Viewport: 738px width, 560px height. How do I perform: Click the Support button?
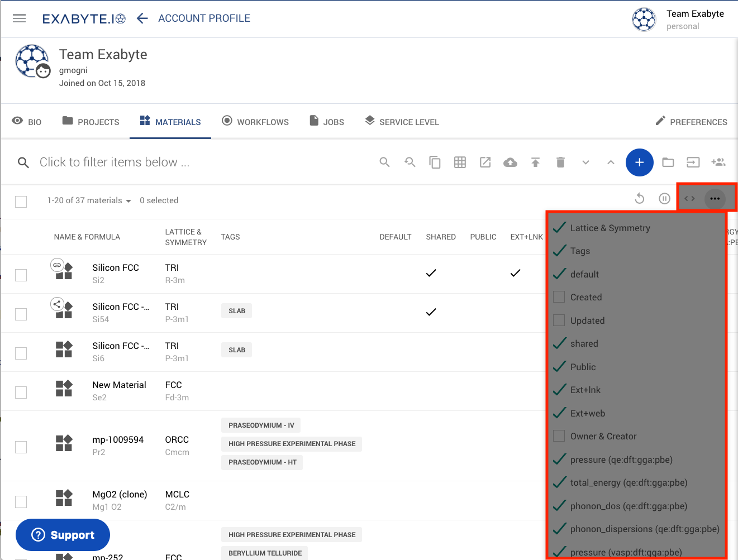63,534
